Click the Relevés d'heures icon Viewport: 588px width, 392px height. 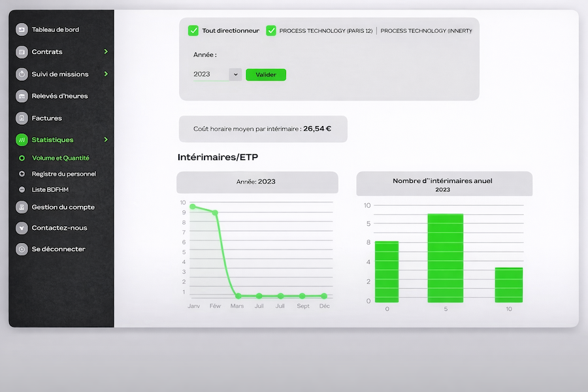tap(22, 96)
